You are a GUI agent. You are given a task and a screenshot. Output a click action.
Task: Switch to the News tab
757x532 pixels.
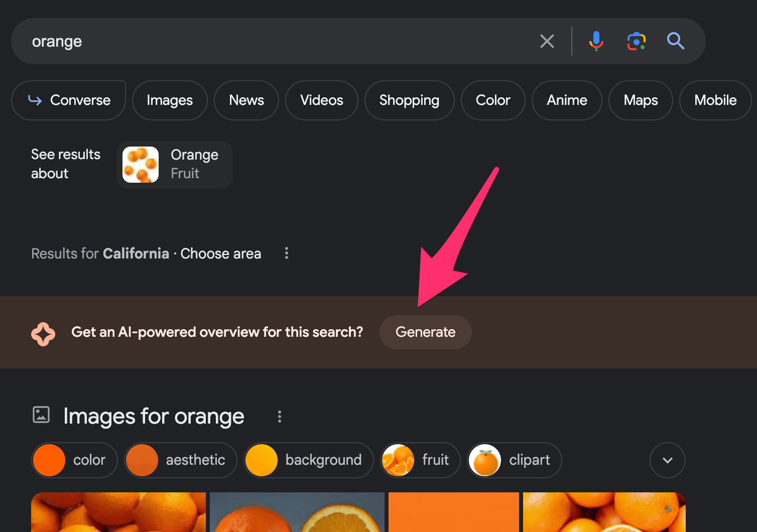(246, 100)
